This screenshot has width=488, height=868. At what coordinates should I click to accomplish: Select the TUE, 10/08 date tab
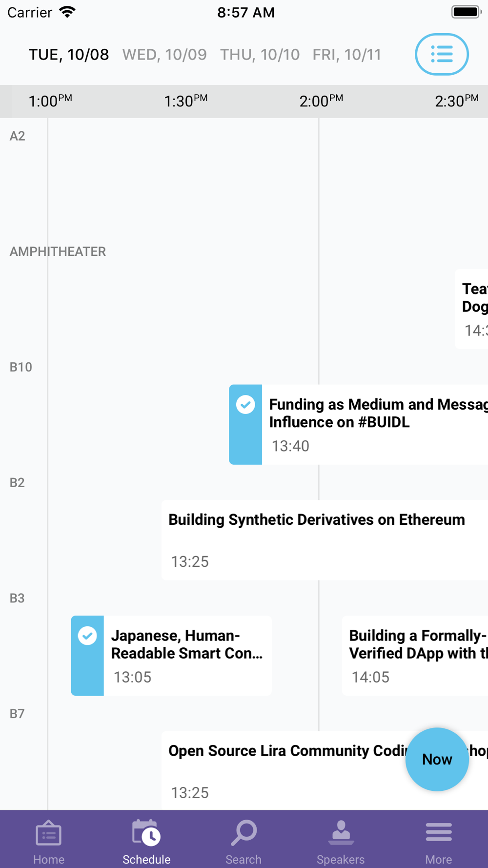(69, 55)
